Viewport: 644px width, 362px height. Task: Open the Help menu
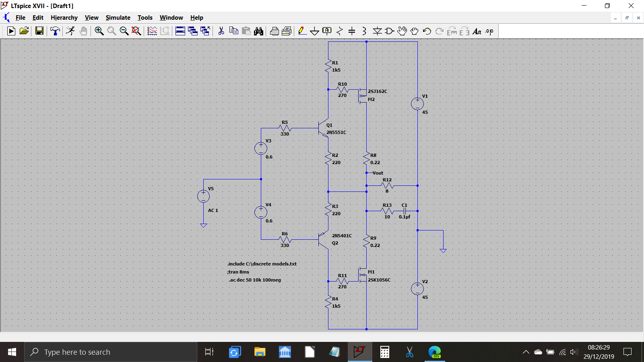196,18
